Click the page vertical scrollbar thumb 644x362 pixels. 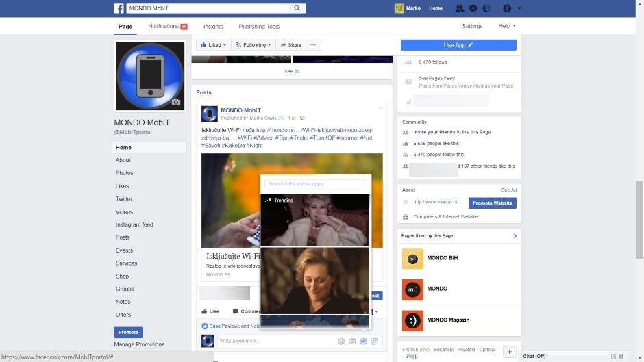point(639,220)
